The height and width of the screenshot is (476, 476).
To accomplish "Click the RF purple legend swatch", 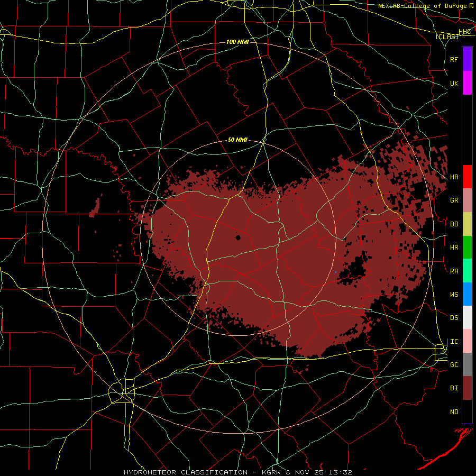I will click(467, 59).
